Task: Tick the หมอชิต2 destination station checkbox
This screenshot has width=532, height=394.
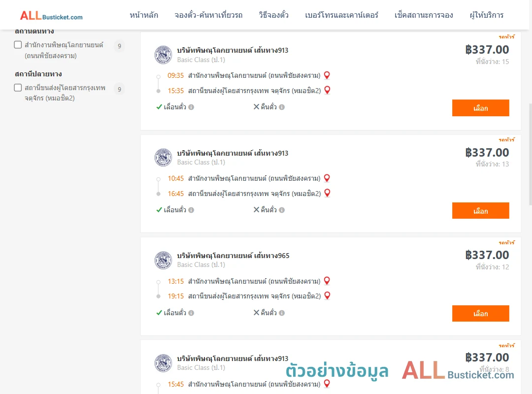Action: point(18,88)
